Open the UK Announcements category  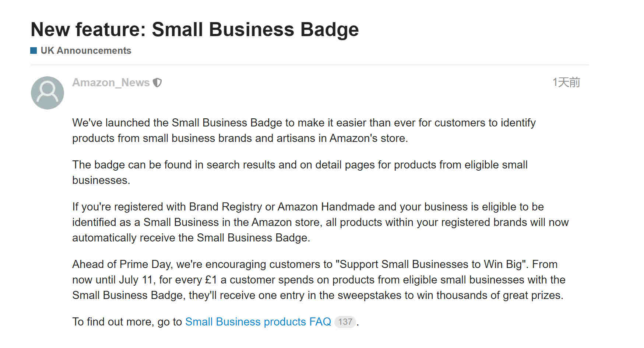click(x=86, y=51)
